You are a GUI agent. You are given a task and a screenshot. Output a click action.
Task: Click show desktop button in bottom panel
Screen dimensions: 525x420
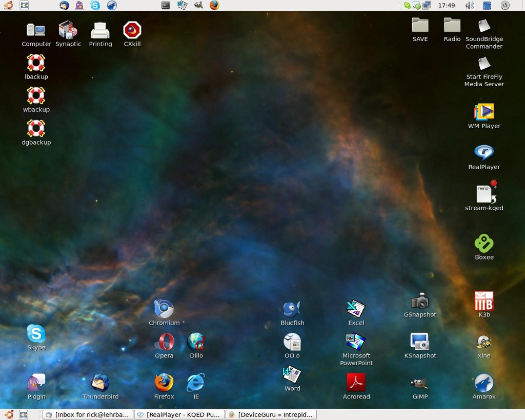coord(24,415)
